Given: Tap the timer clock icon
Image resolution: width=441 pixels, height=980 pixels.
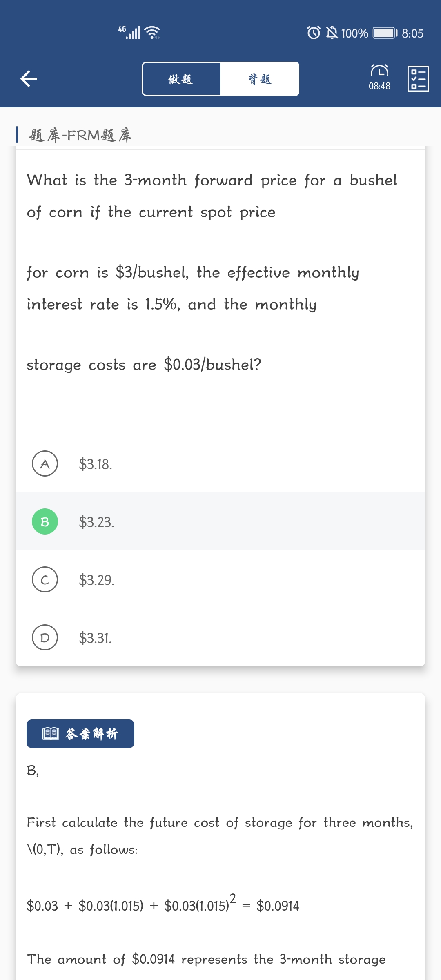Looking at the screenshot, I should coord(379,71).
